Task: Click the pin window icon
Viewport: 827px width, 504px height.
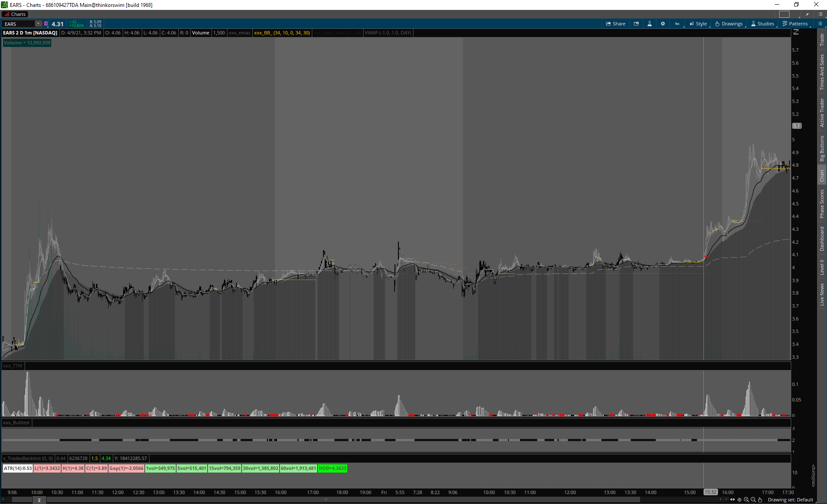Action: click(808, 14)
